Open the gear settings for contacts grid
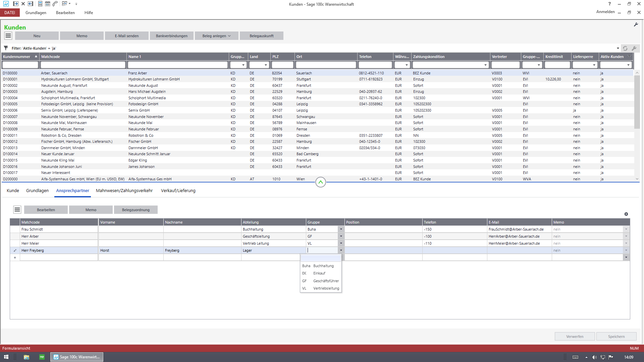 click(x=626, y=214)
